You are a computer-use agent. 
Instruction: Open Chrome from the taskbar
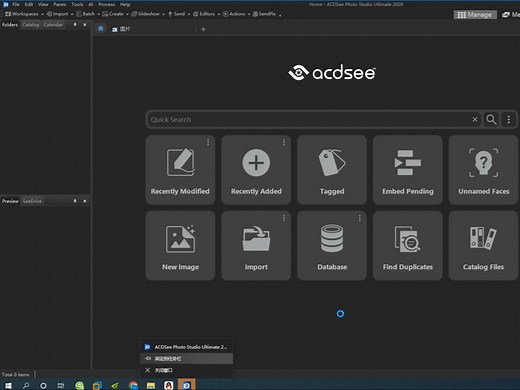133,385
